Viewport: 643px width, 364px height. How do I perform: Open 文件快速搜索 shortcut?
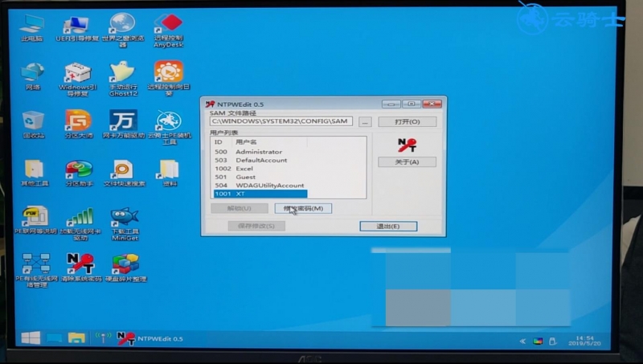pyautogui.click(x=125, y=173)
